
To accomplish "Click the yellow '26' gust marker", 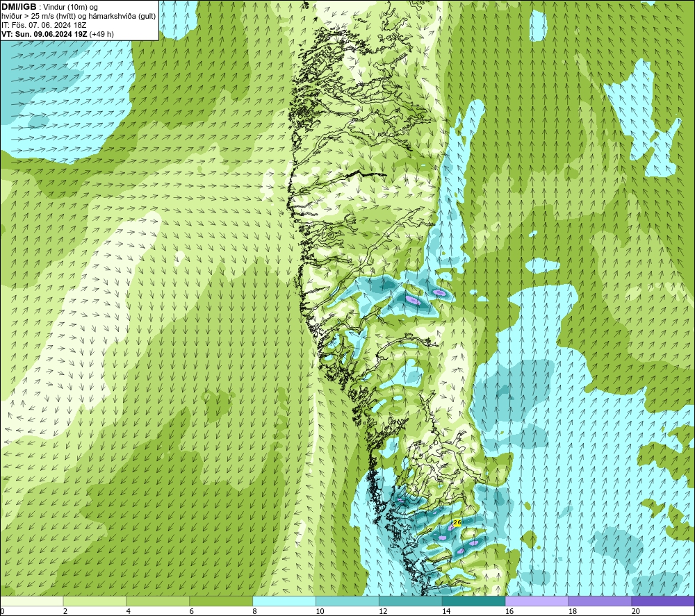I will click(x=457, y=522).
